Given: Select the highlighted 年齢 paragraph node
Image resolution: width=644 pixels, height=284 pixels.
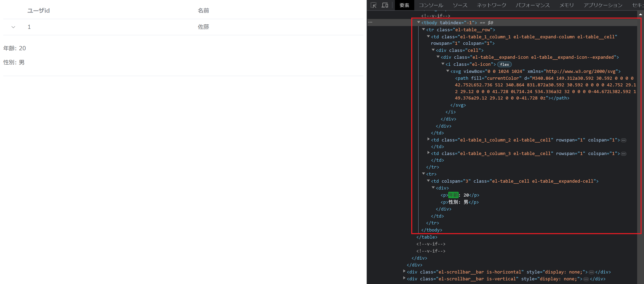Looking at the screenshot, I should pos(453,195).
